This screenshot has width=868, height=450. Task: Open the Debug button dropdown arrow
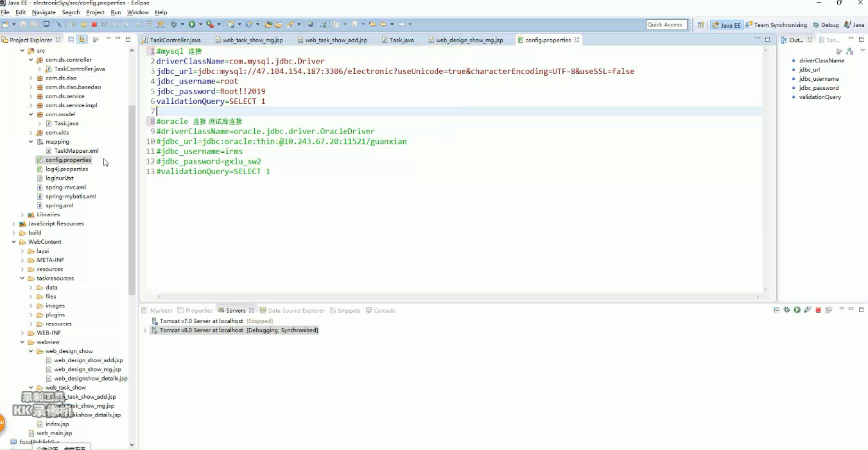pyautogui.click(x=183, y=24)
